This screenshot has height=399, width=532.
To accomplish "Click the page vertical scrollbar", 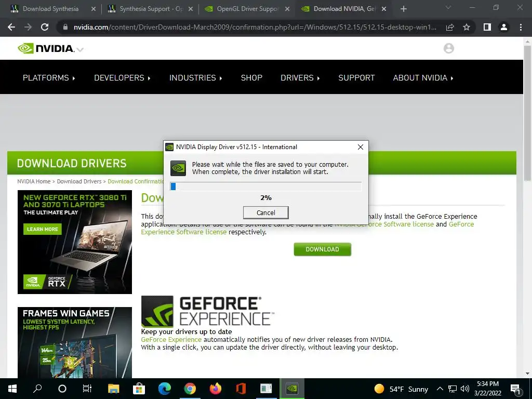I will tap(527, 112).
